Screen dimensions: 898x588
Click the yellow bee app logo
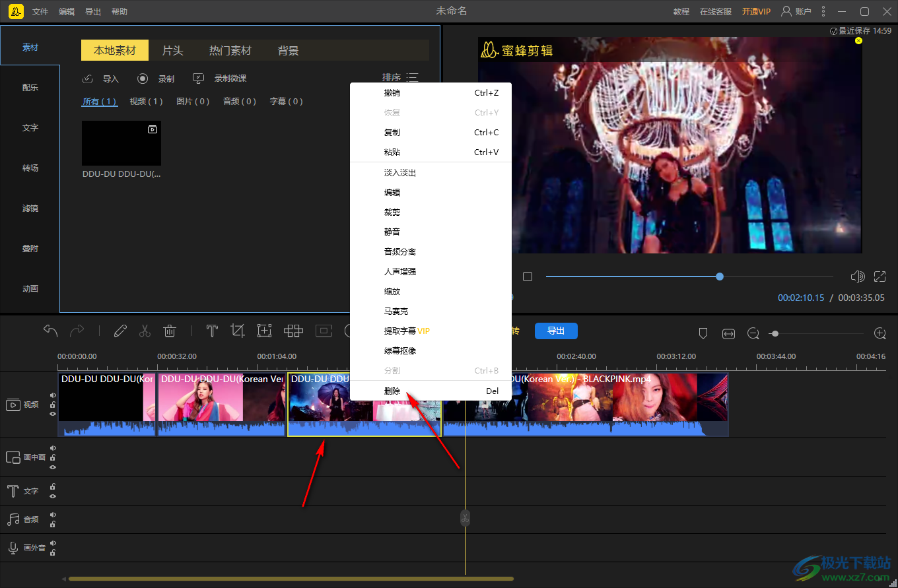(16, 11)
